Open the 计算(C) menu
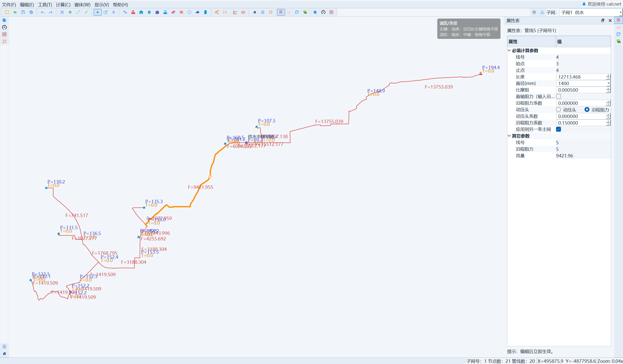The height and width of the screenshot is (364, 623). click(x=63, y=4)
